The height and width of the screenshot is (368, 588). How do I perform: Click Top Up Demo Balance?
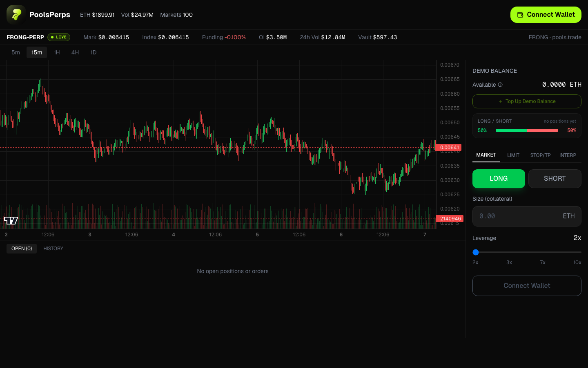pos(527,101)
